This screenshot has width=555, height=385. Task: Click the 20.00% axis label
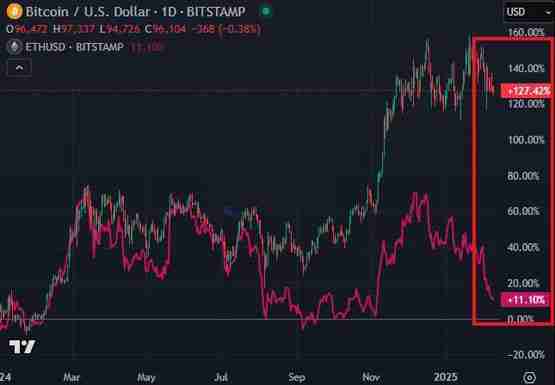click(x=523, y=283)
